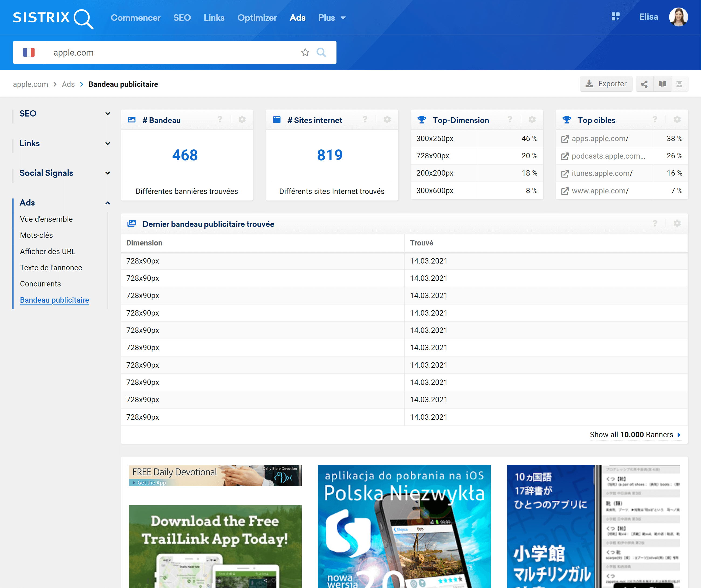The height and width of the screenshot is (588, 701).
Task: Click the apple.com search input field
Action: [172, 52]
